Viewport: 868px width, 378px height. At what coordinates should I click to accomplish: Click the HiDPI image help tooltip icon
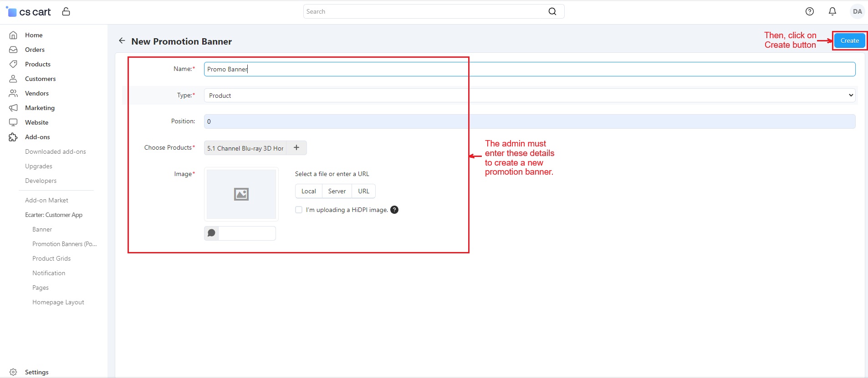point(394,210)
